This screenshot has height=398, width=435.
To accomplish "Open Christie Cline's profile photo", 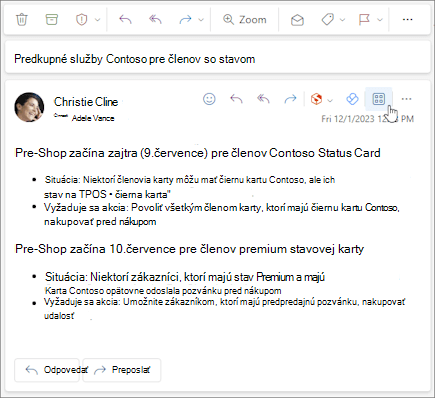I will (x=29, y=107).
